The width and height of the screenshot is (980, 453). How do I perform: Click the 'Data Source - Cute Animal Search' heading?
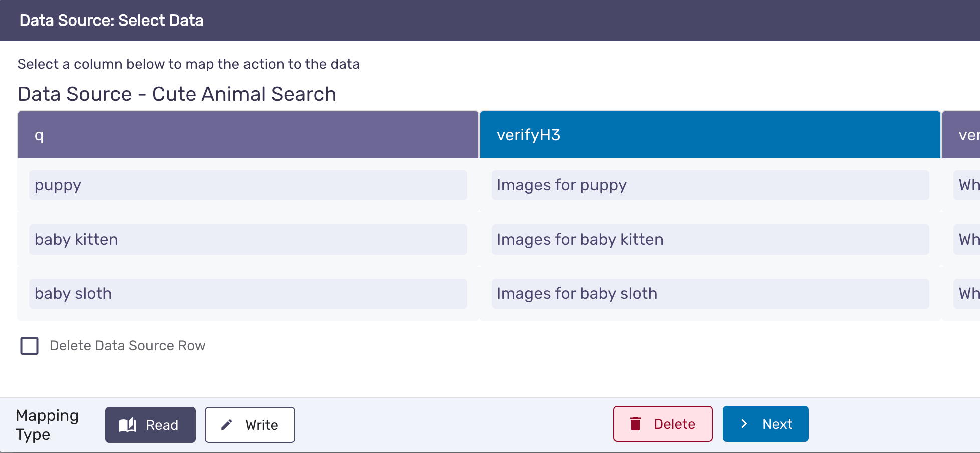[x=177, y=94]
